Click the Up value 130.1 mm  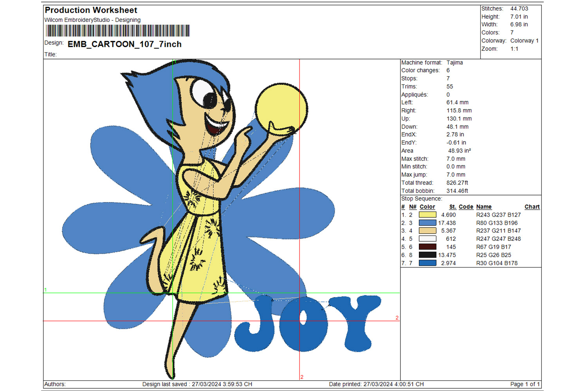(459, 118)
